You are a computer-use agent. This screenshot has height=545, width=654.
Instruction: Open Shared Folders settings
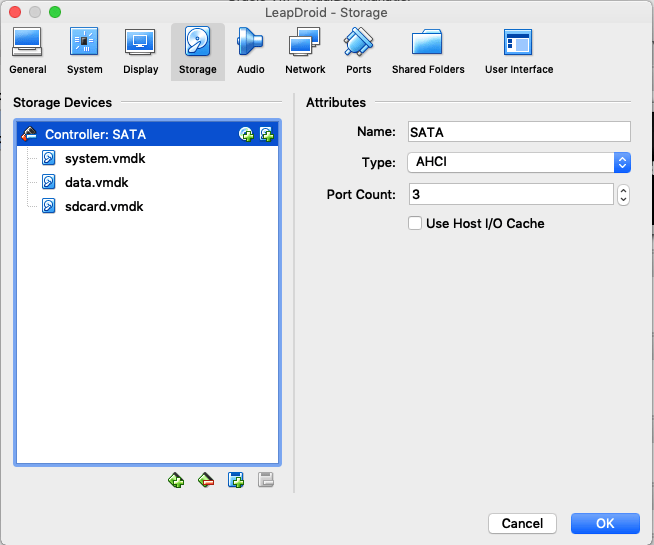428,51
